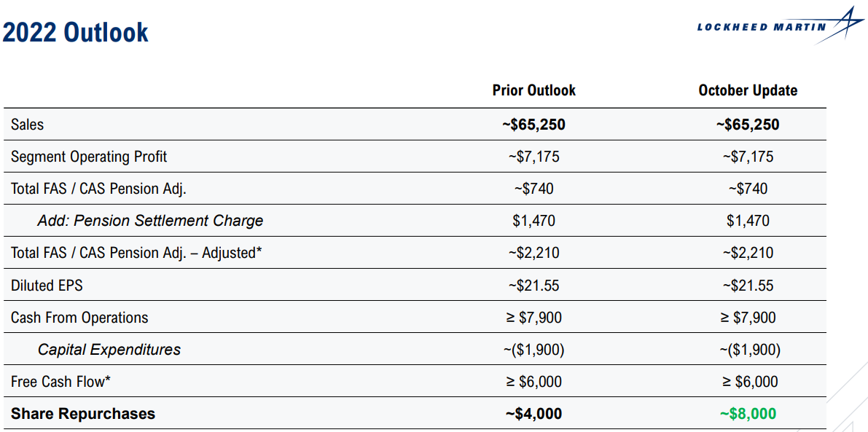Select the Sales row label
Screen dimensions: 868x432
[27, 125]
